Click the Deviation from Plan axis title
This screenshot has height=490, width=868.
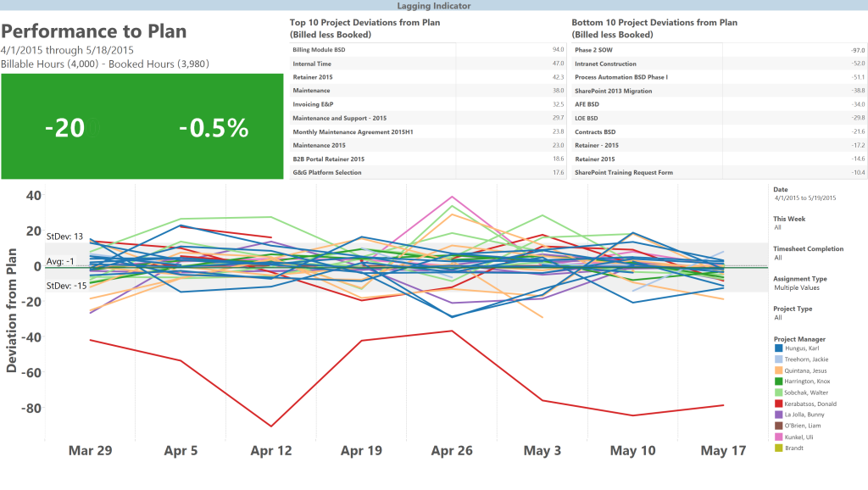point(12,310)
